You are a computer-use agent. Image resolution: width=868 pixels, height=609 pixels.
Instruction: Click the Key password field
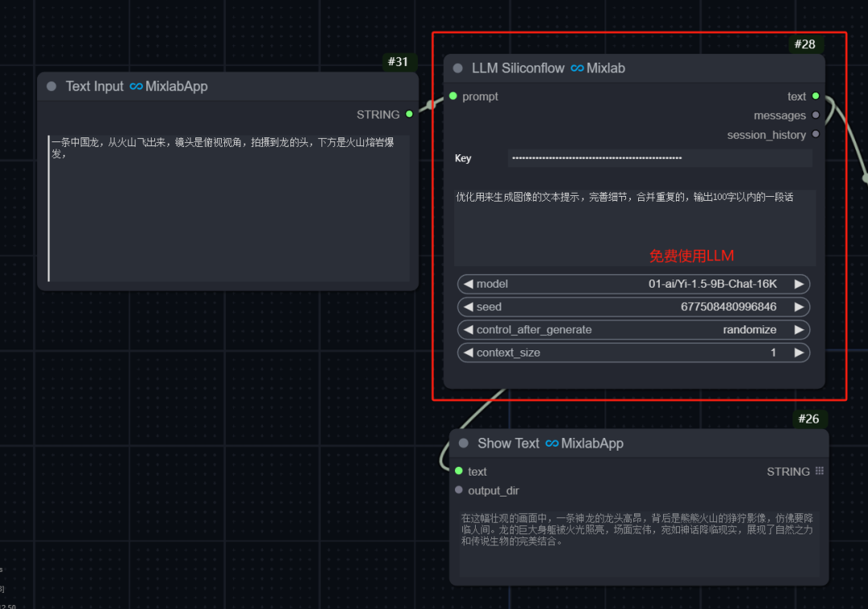click(660, 158)
